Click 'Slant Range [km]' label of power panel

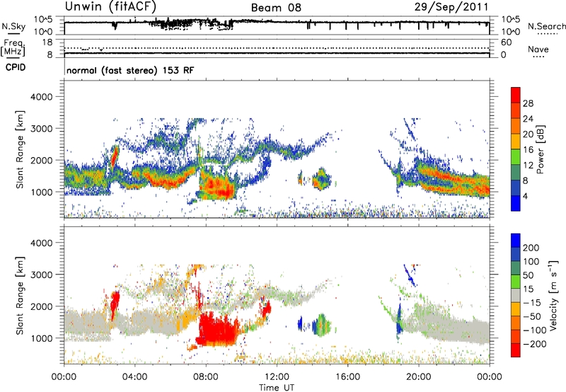[20, 149]
